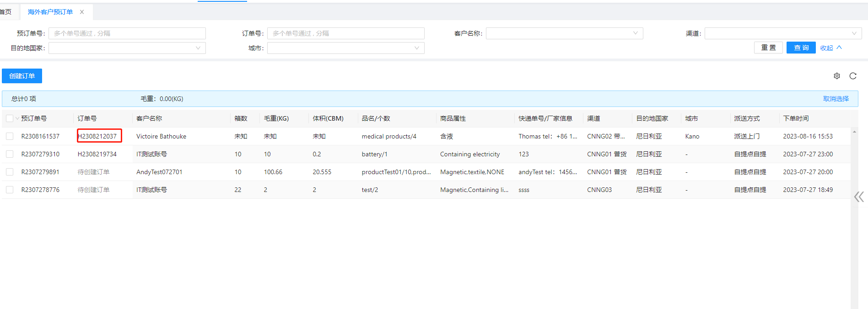Click the 重置 reset button

768,48
